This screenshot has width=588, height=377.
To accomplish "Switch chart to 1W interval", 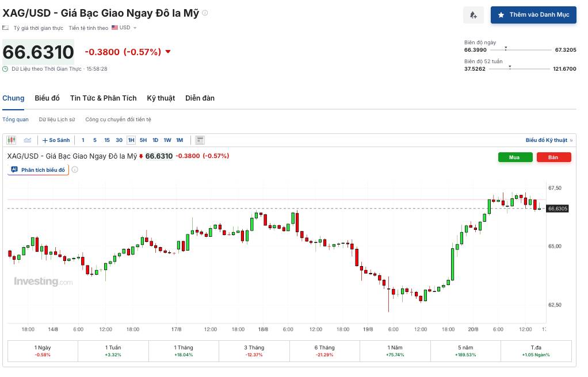I will (x=167, y=140).
